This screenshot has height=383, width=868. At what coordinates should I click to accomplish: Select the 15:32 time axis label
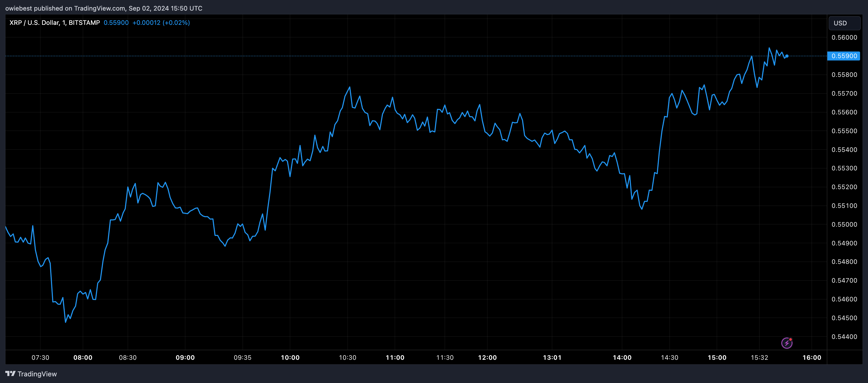point(759,357)
